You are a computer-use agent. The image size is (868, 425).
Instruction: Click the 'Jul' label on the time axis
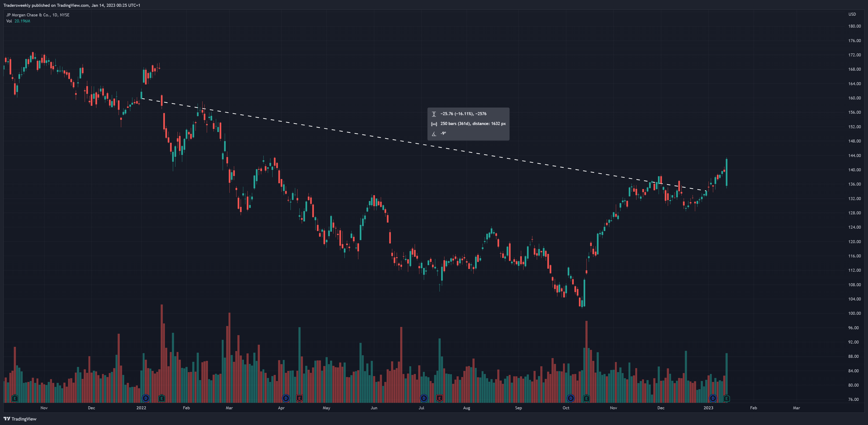click(x=421, y=408)
